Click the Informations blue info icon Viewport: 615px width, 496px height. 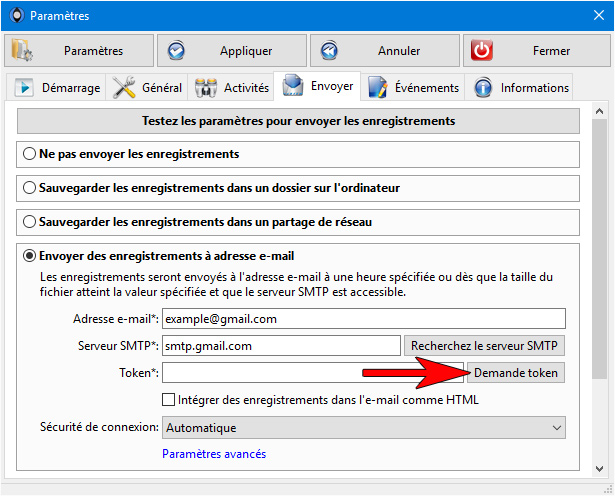tap(483, 87)
